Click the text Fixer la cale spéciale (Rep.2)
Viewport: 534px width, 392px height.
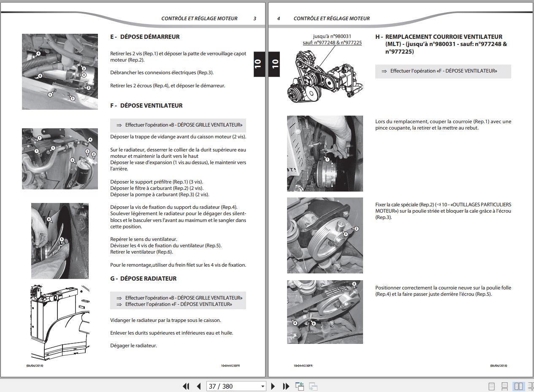pyautogui.click(x=443, y=211)
